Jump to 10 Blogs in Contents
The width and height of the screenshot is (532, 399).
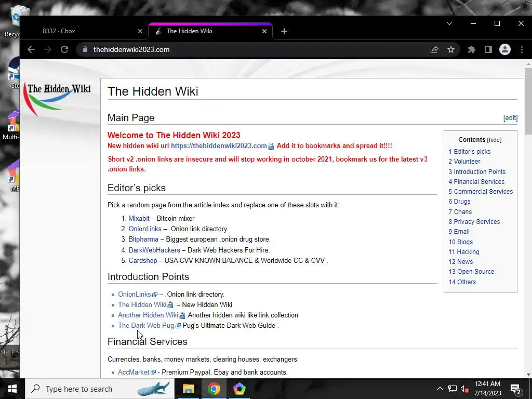click(x=461, y=242)
